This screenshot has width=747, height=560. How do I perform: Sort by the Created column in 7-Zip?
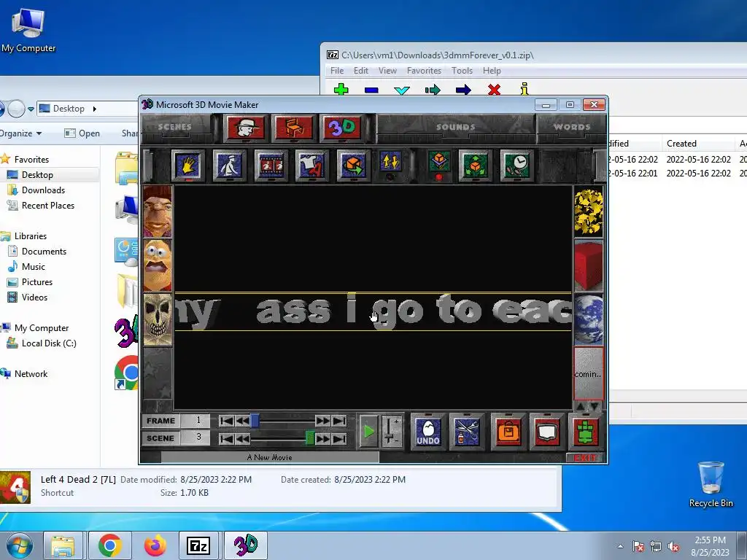698,144
